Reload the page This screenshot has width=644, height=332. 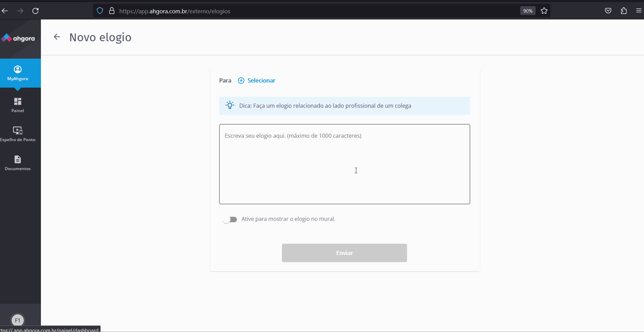(35, 11)
